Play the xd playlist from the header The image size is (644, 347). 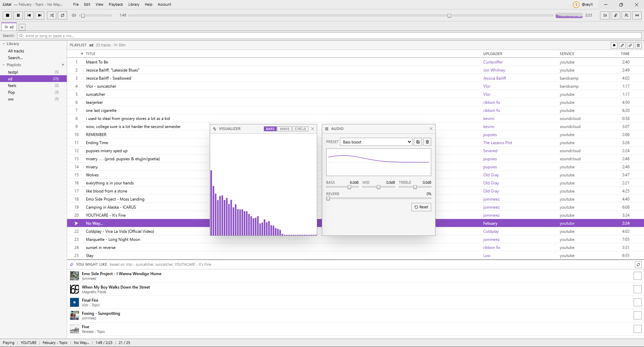pyautogui.click(x=614, y=45)
